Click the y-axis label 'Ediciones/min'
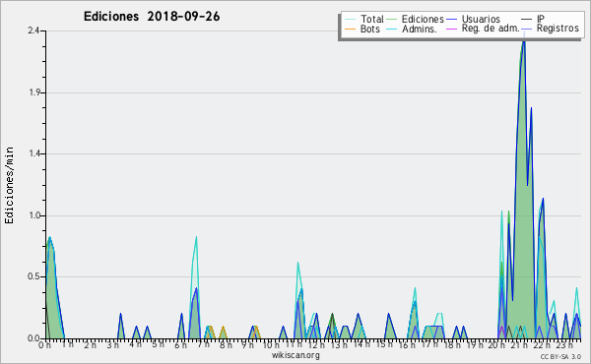Viewport: 591px width, 364px height. (9, 185)
